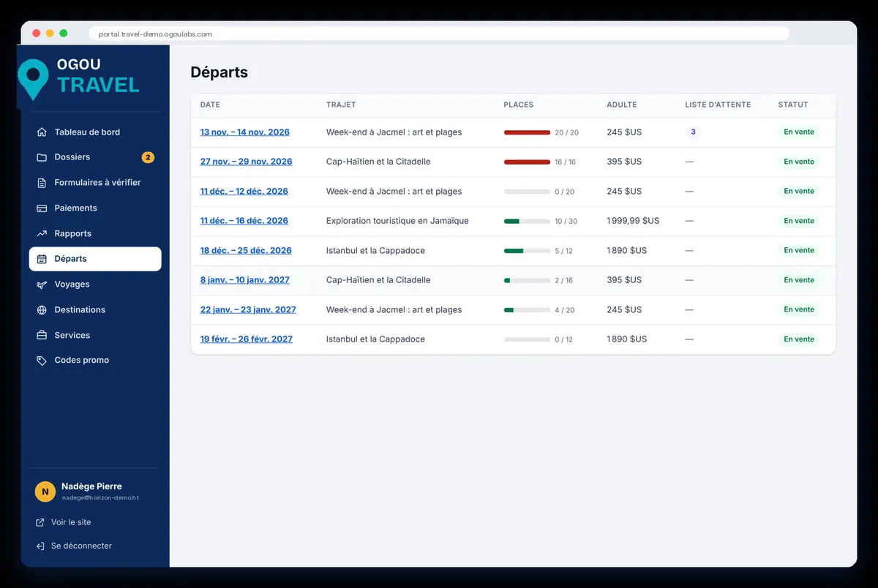This screenshot has height=588, width=878.
Task: Click the 5 / 12 places progress bar
Action: [527, 251]
